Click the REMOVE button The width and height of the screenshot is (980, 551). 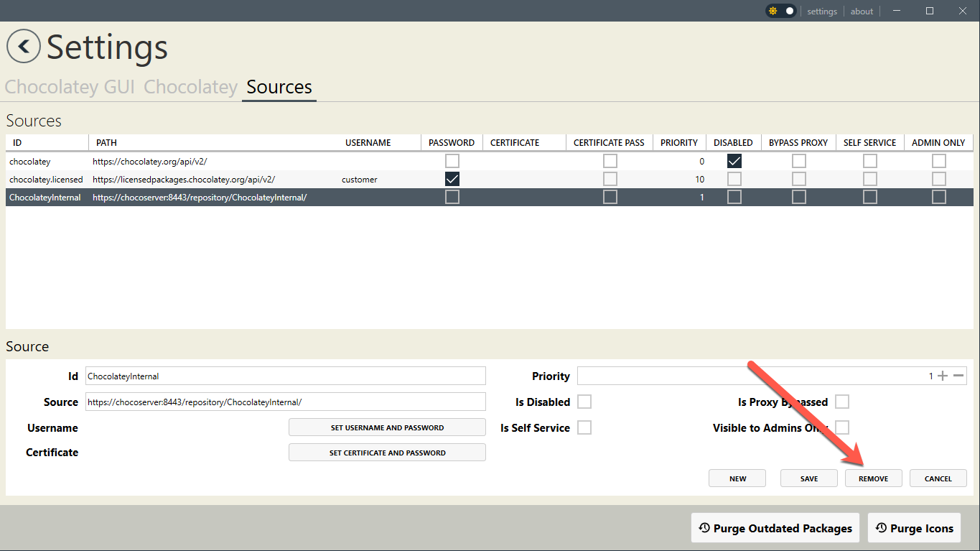click(x=874, y=478)
